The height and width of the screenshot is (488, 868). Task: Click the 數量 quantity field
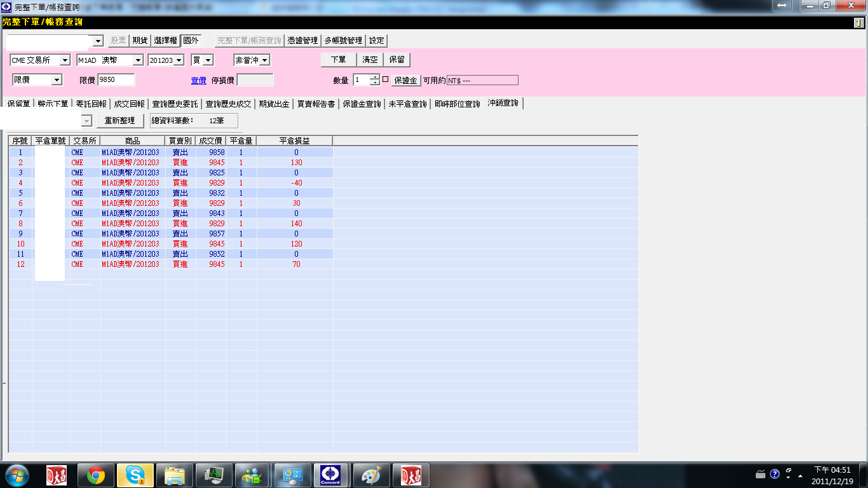pos(362,80)
